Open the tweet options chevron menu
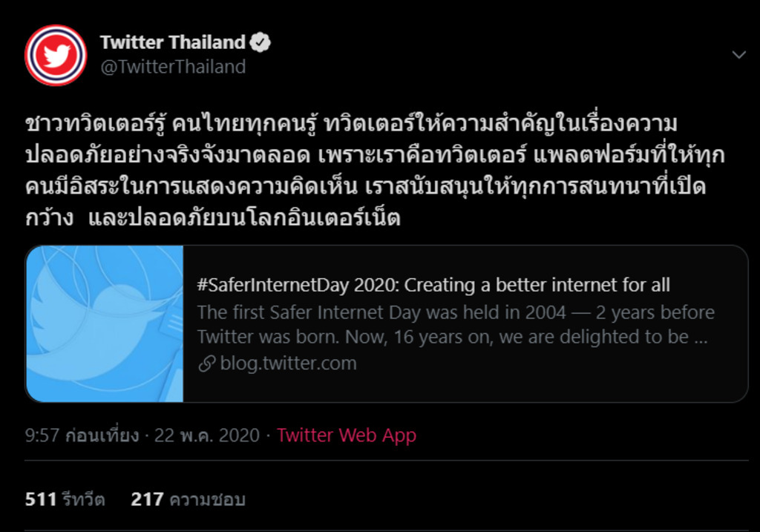Screen dimensions: 760x532 click(738, 56)
